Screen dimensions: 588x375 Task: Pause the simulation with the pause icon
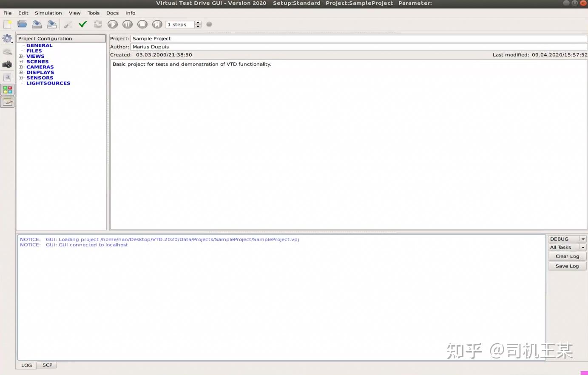click(127, 24)
